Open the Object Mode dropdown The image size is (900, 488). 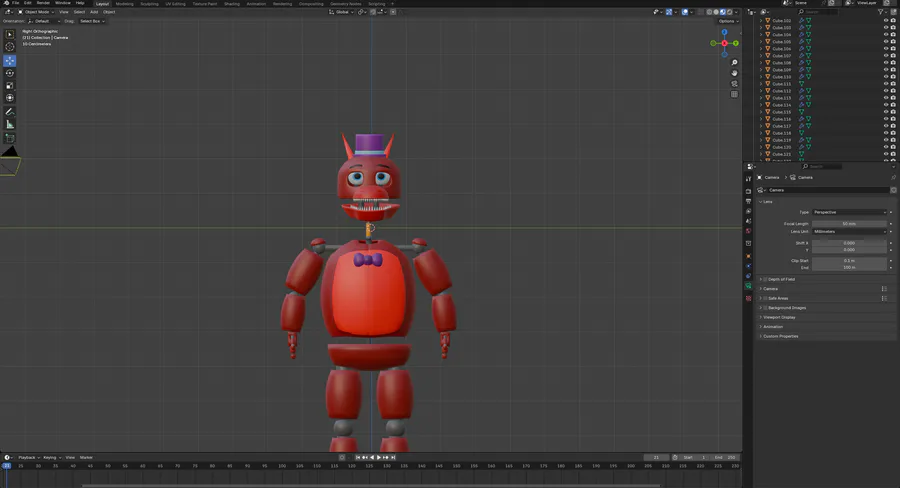(x=36, y=11)
